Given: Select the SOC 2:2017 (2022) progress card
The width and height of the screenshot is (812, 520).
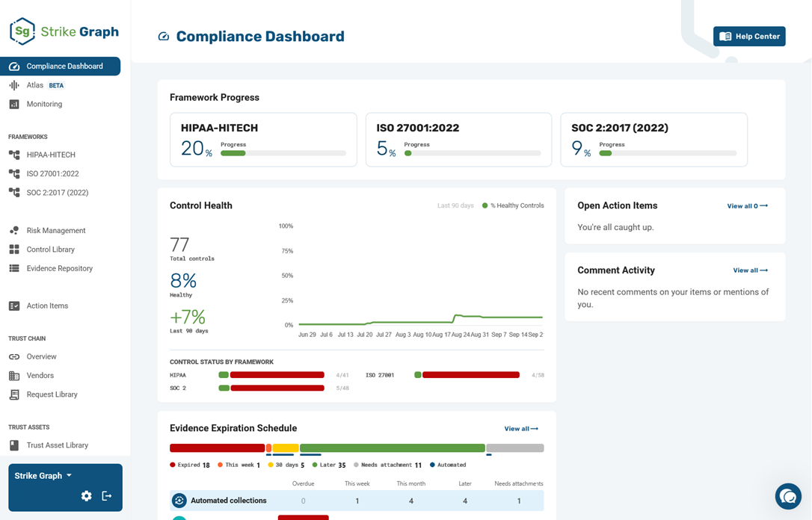Looking at the screenshot, I should (654, 140).
